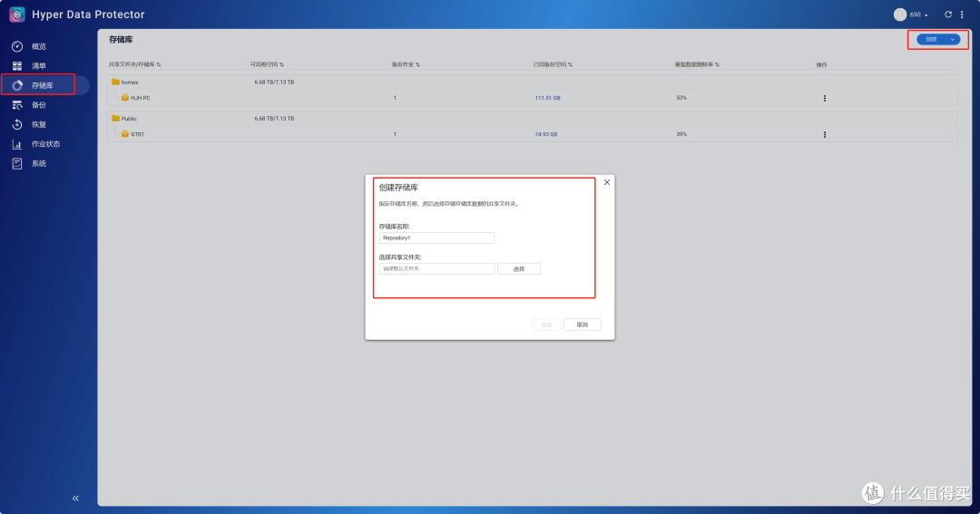Open the 690 user account dropdown

918,15
